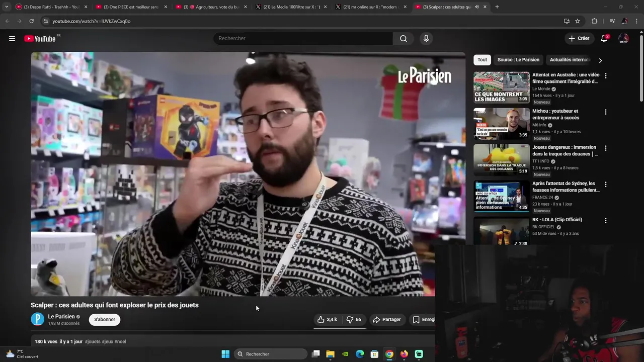Viewport: 644px width, 362px height.
Task: Open Le Parisien channel avatar
Action: click(37, 319)
